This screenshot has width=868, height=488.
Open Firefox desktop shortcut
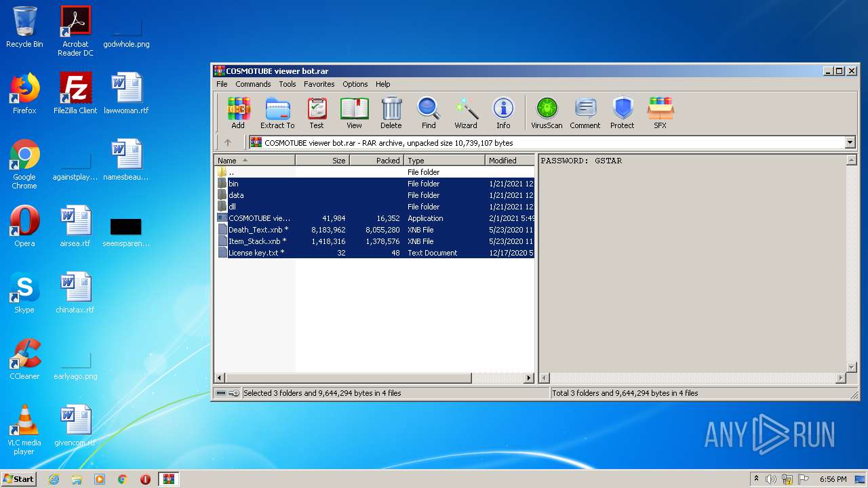coord(24,94)
